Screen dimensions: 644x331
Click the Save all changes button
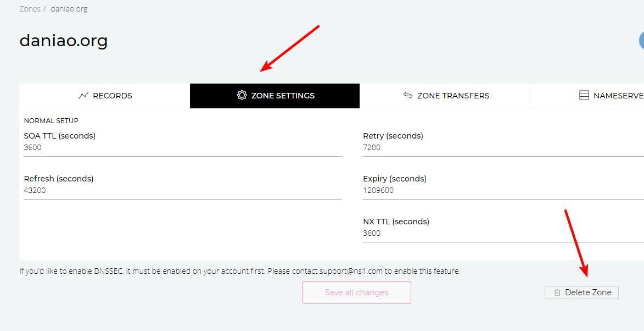(356, 293)
